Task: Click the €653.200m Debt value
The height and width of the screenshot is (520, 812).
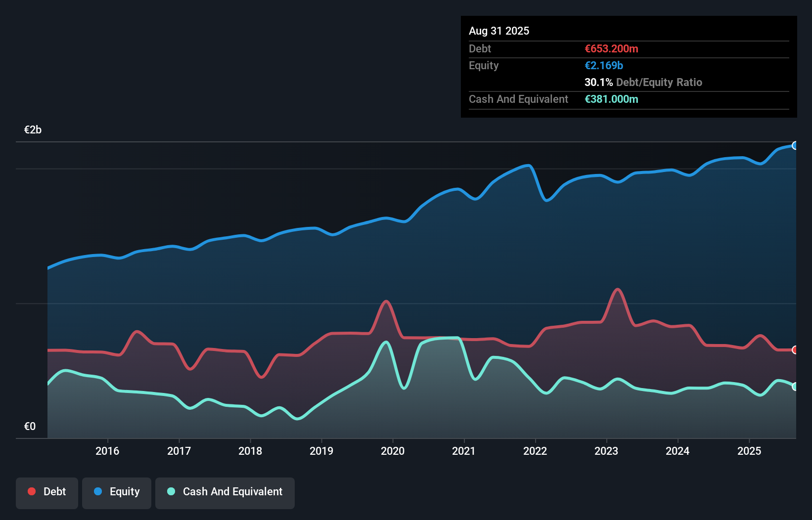Action: point(611,48)
